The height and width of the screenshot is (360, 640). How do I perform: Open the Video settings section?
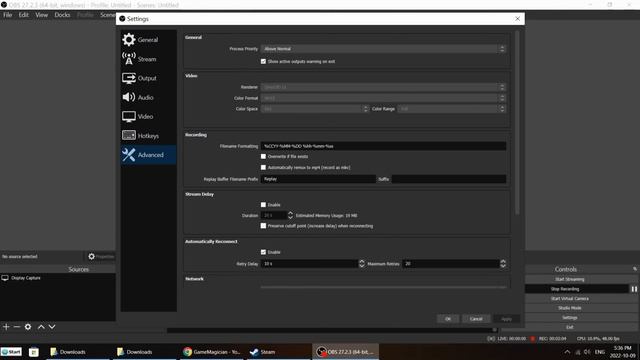pyautogui.click(x=149, y=116)
